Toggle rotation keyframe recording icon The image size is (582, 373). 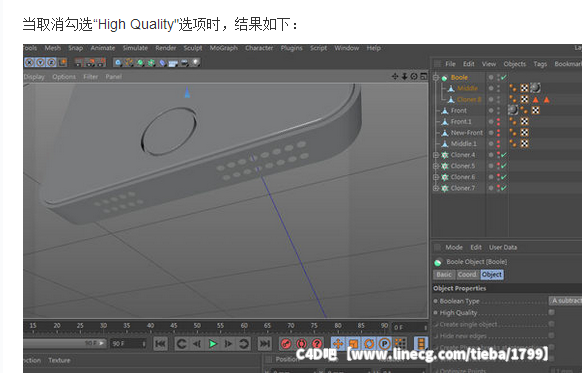click(x=369, y=344)
